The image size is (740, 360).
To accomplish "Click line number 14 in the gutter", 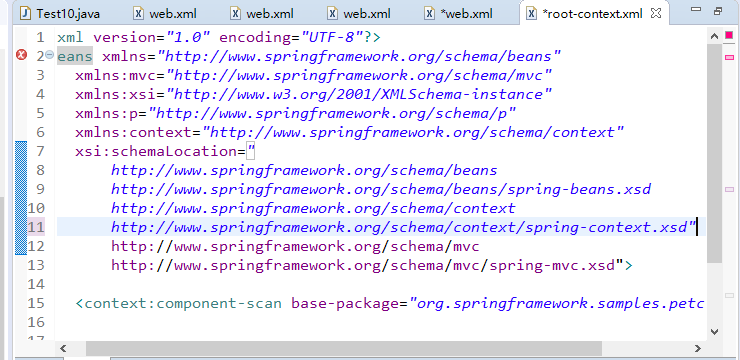I will (36, 285).
